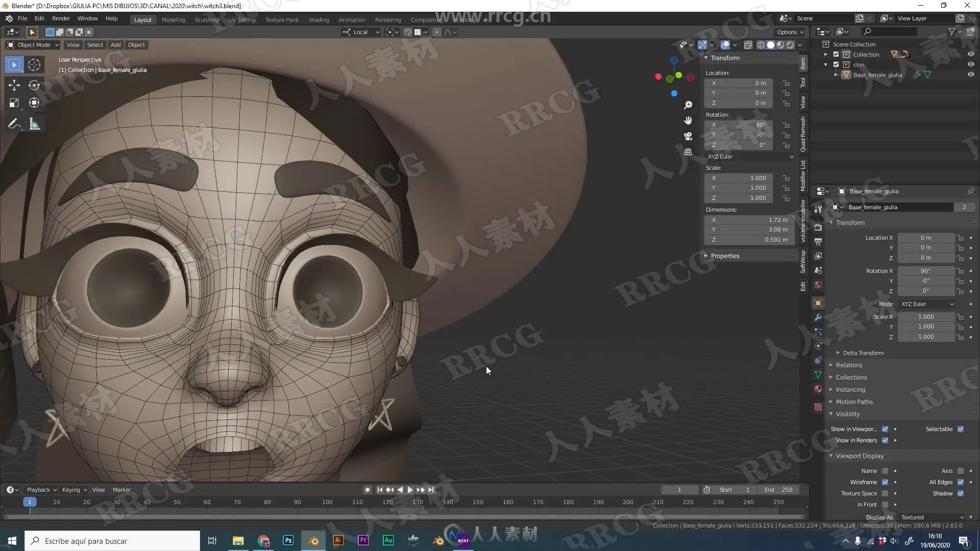The image size is (980, 551).
Task: Open the Object Mode dropdown
Action: [33, 45]
